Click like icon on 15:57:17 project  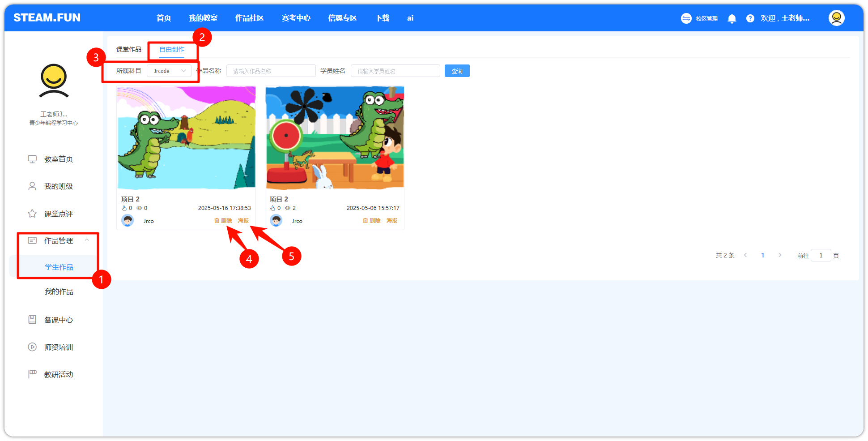click(272, 208)
